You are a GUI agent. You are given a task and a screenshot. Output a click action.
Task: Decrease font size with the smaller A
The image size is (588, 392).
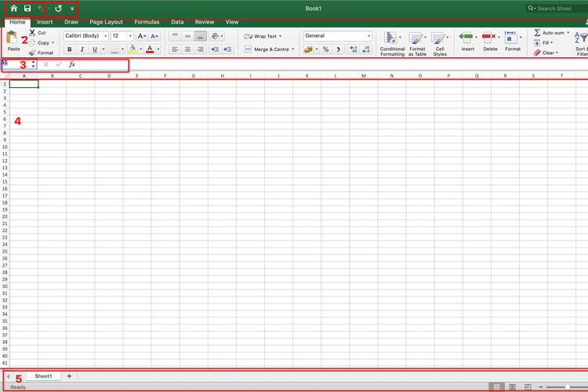154,36
